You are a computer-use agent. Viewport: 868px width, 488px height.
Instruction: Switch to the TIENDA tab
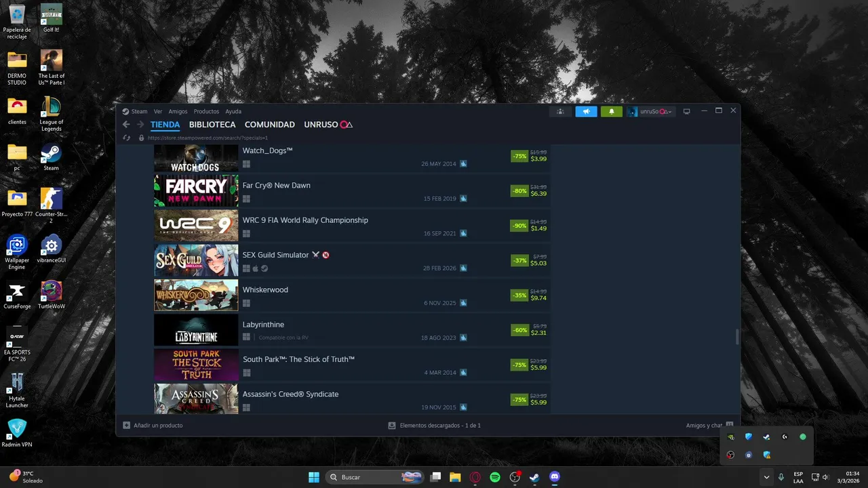(x=165, y=125)
